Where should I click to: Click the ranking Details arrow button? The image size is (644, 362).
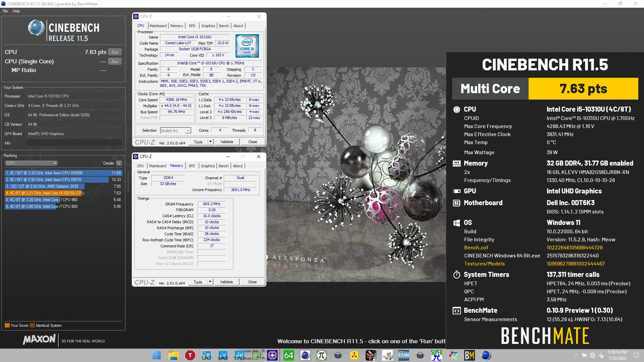point(119,163)
